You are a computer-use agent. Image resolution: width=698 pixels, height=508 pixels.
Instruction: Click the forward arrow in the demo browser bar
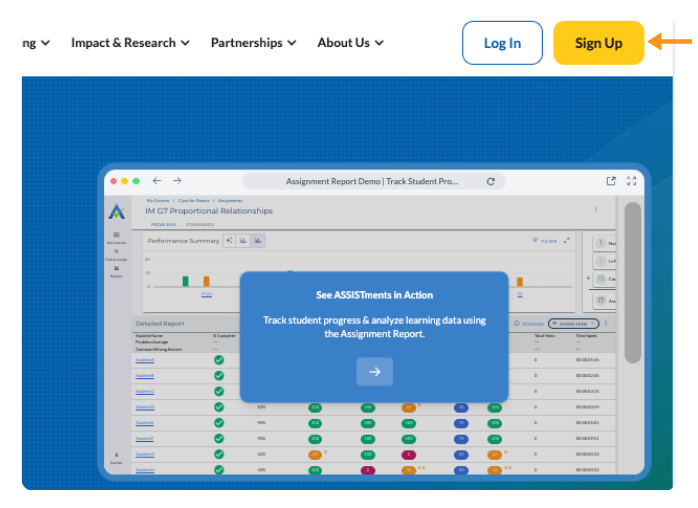[177, 181]
